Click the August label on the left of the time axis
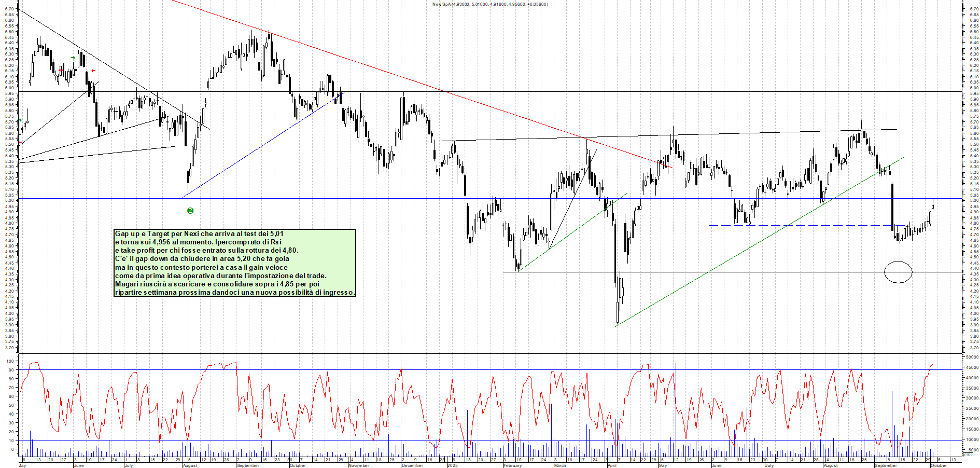980x468 pixels. [x=190, y=465]
